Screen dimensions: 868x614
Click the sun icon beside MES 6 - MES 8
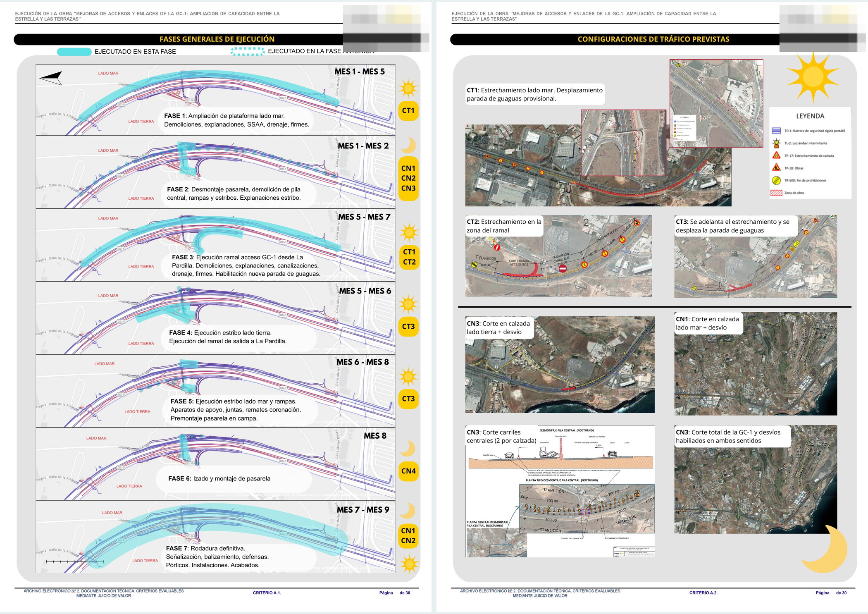(x=408, y=377)
